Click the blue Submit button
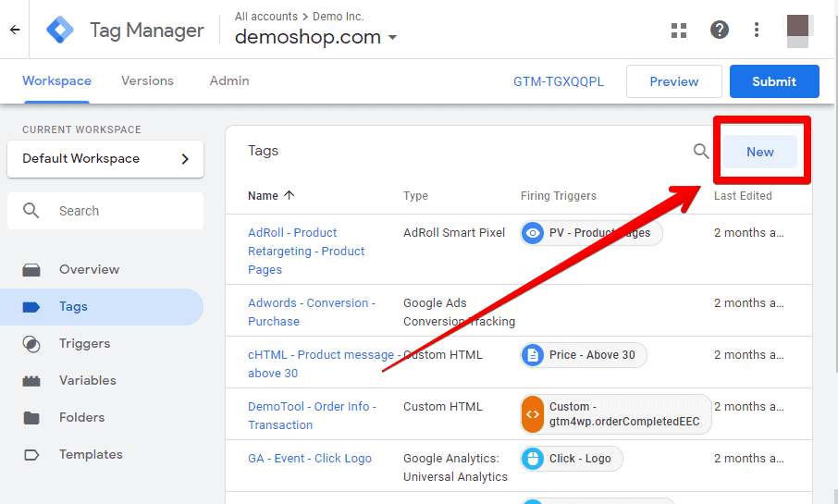The height and width of the screenshot is (504, 838). (774, 81)
